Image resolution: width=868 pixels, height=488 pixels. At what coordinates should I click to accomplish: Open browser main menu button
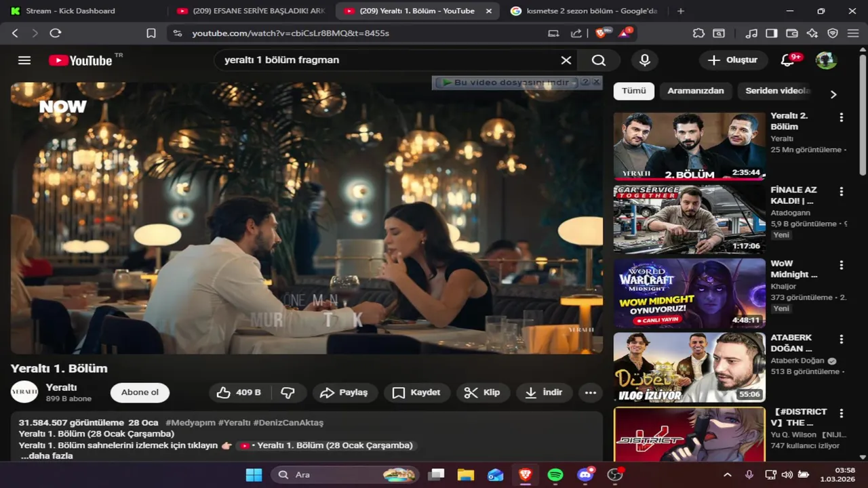pyautogui.click(x=853, y=33)
